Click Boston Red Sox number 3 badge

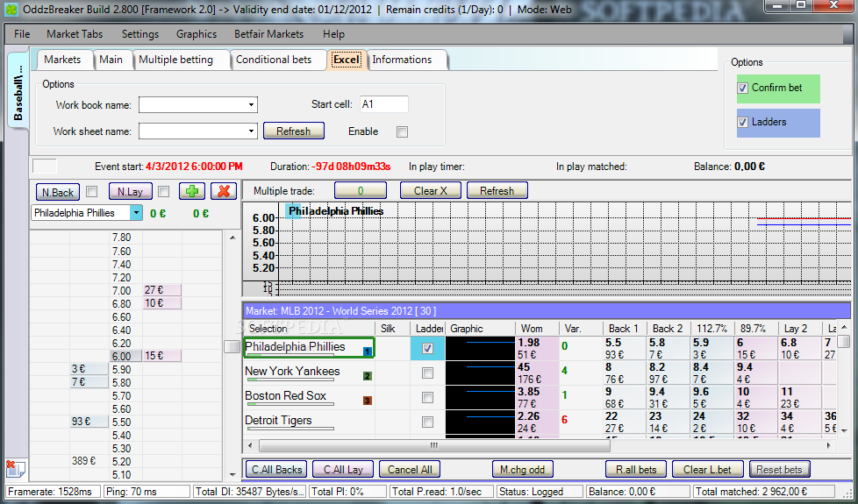(x=368, y=401)
